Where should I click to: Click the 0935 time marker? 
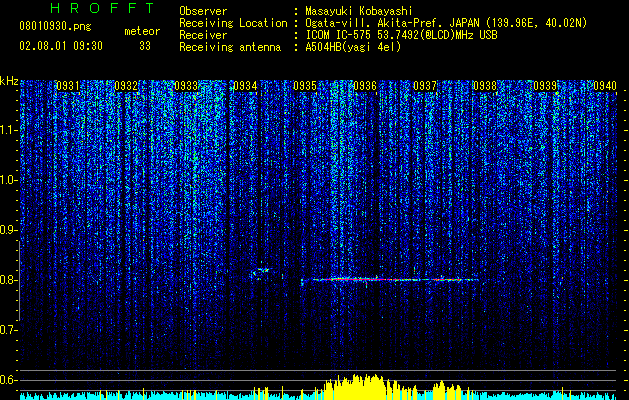(x=305, y=86)
